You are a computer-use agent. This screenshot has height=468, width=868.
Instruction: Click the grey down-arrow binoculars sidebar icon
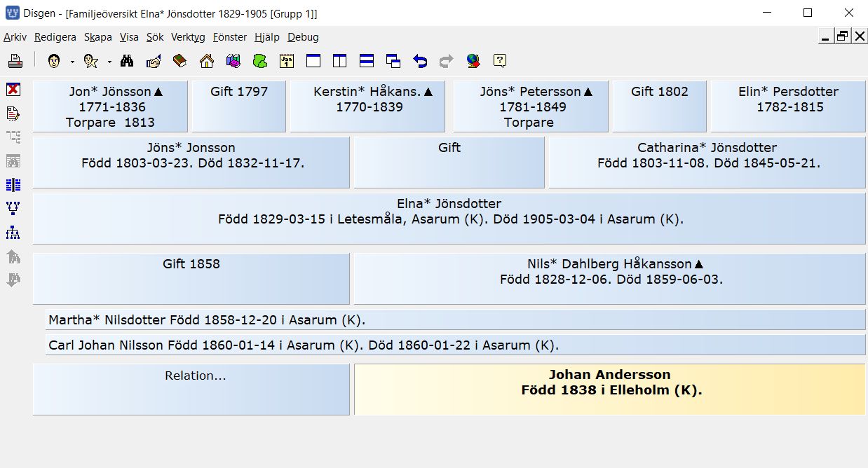tap(13, 280)
